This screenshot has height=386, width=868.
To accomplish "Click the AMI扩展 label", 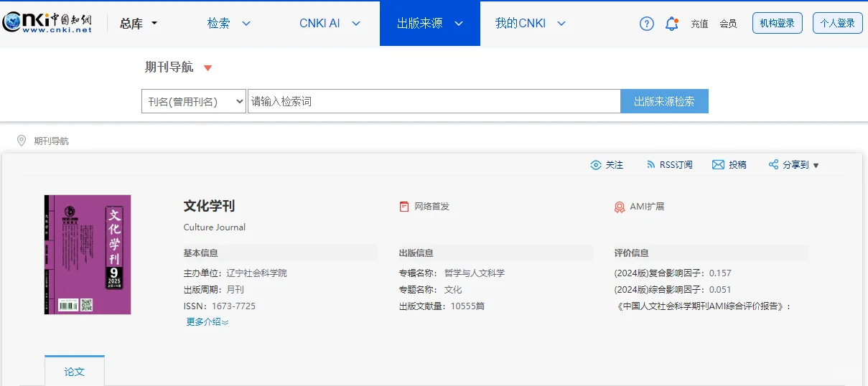I will 647,207.
